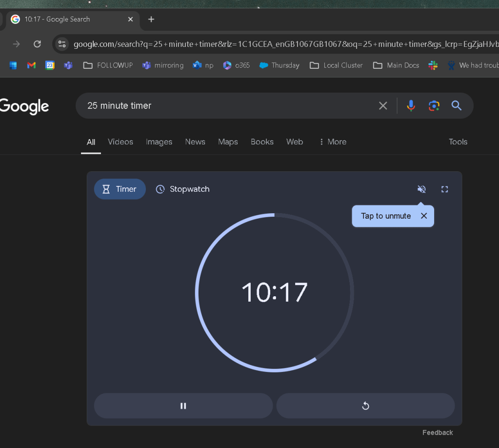Image resolution: width=499 pixels, height=448 pixels.
Task: Open the Videos results tab
Action: tap(120, 142)
